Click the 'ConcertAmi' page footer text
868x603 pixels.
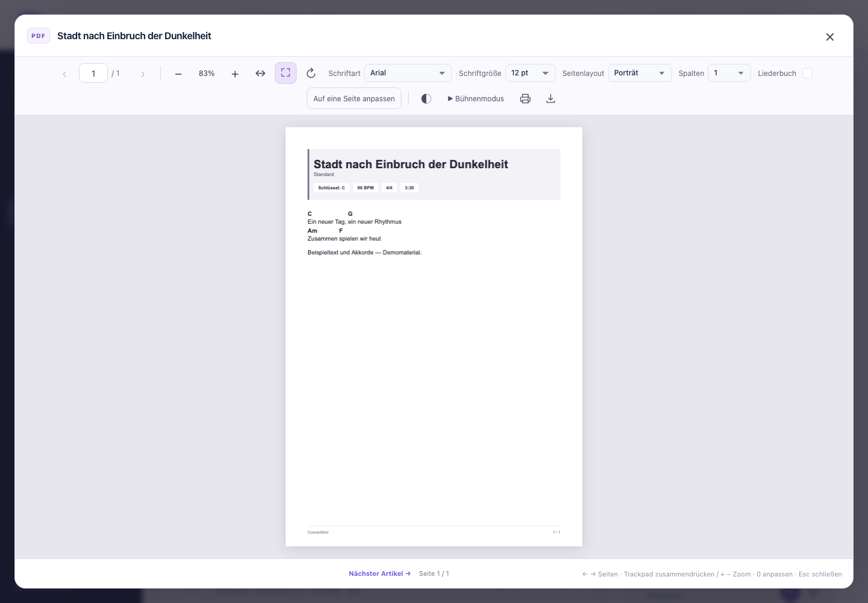coord(318,532)
